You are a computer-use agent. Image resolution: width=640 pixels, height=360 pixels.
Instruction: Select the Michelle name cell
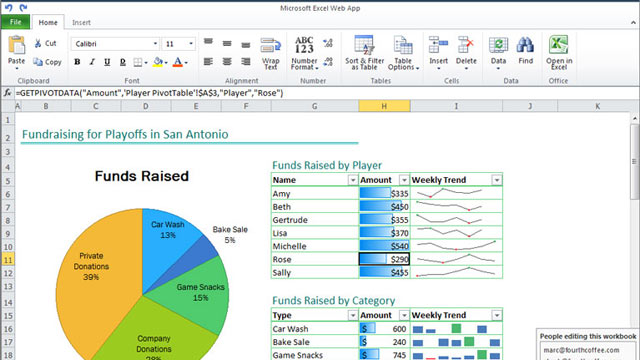pos(315,246)
